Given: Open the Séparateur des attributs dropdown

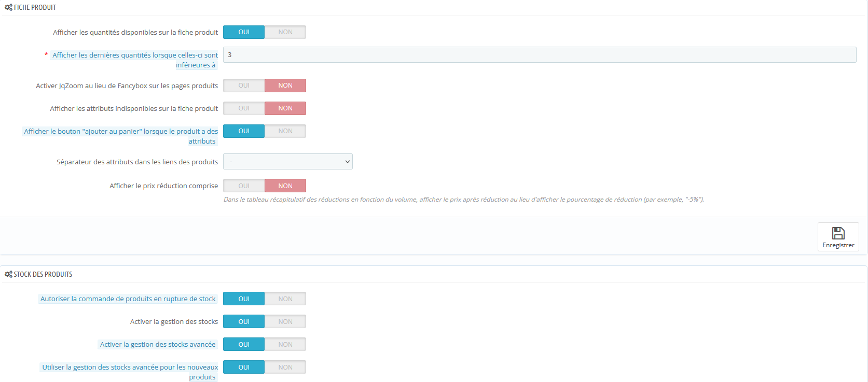Looking at the screenshot, I should pyautogui.click(x=288, y=162).
